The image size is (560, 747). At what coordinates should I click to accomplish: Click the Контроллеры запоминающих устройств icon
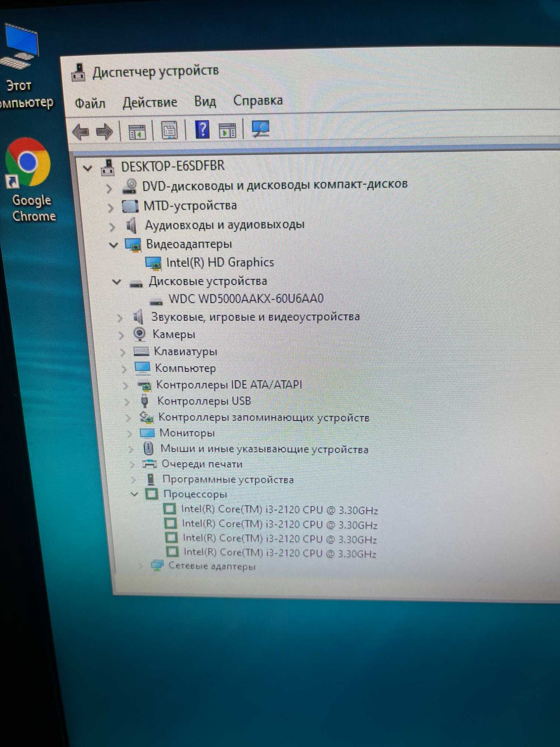coord(146,418)
